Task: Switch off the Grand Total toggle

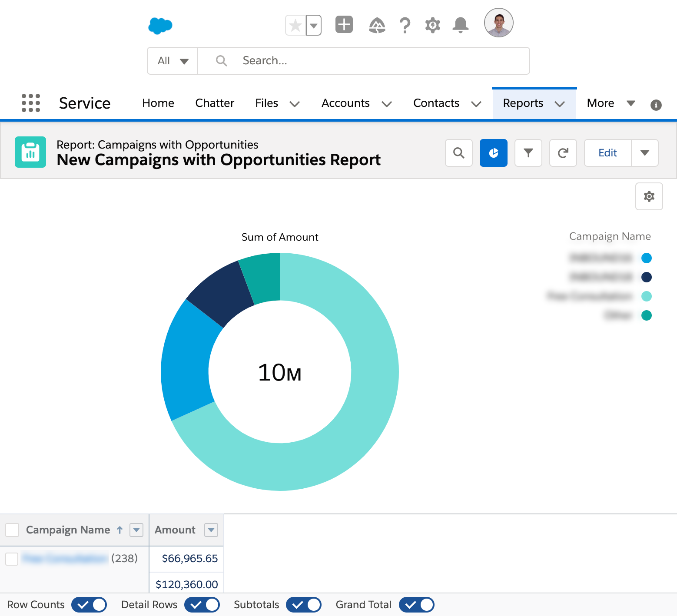Action: [x=416, y=605]
